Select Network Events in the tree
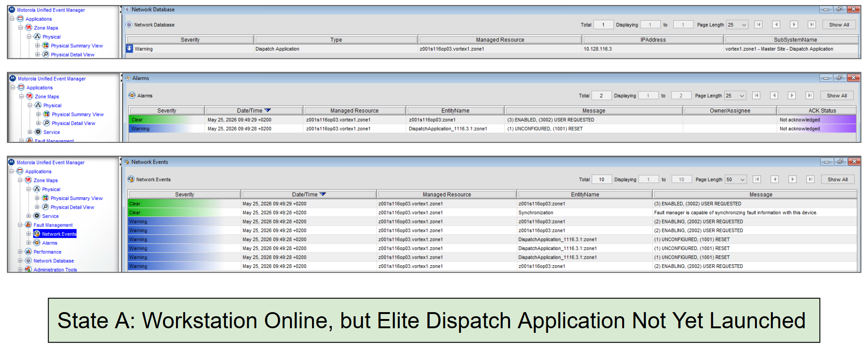The height and width of the screenshot is (348, 868). [59, 234]
